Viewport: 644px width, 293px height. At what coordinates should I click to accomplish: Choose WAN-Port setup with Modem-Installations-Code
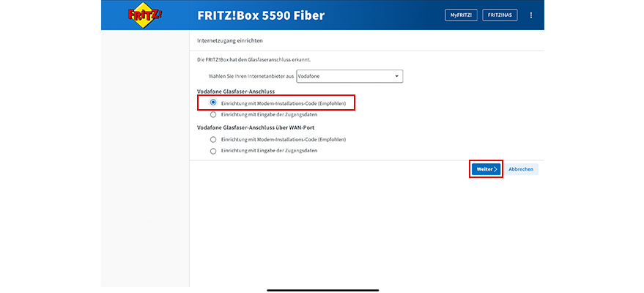pos(213,139)
